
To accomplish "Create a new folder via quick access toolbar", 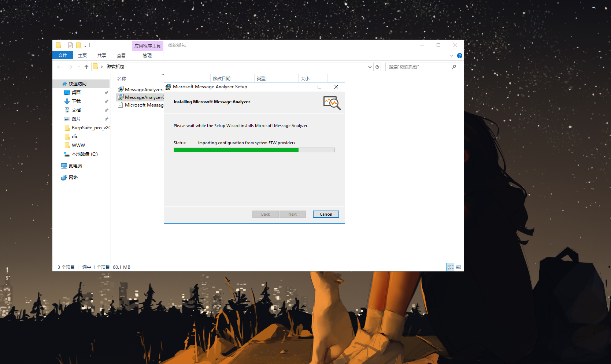I will [x=78, y=45].
